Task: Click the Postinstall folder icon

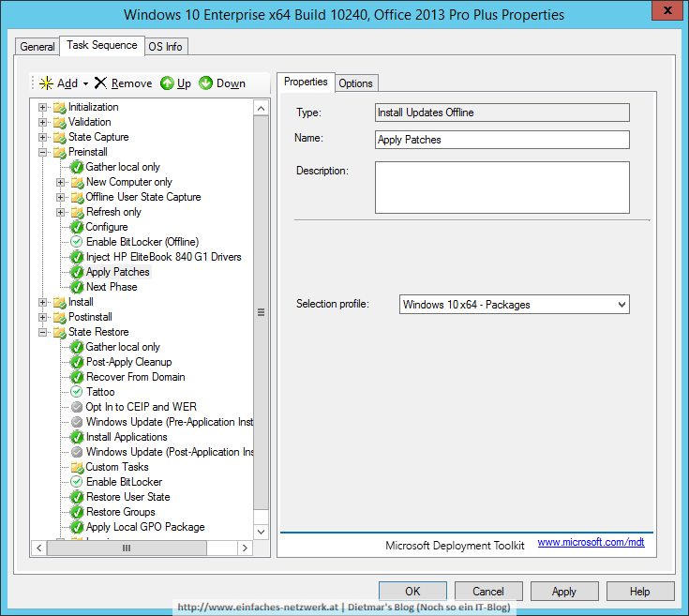Action: [59, 317]
